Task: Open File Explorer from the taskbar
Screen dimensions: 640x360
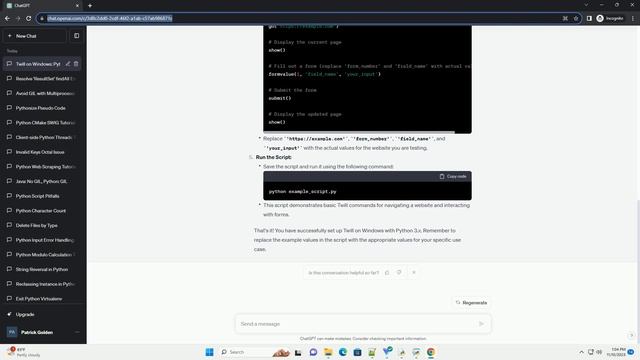Action: tap(328, 352)
